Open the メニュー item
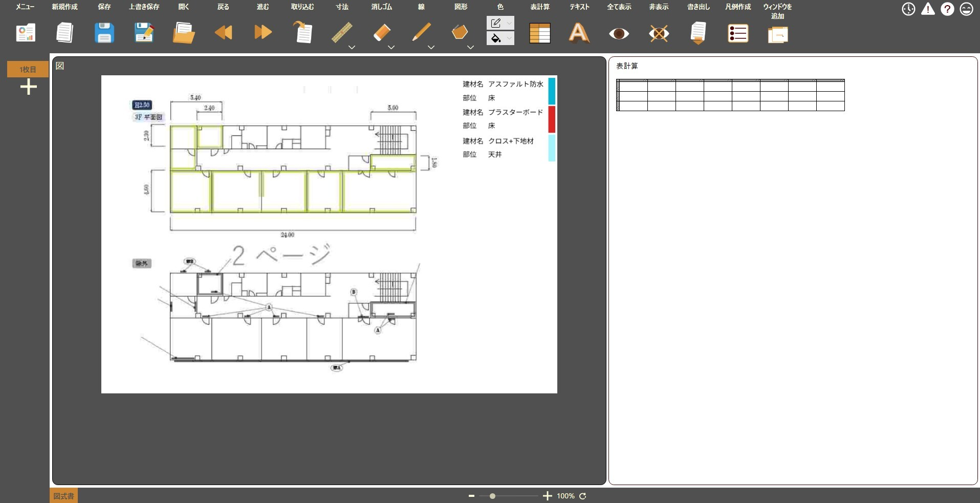980x503 pixels. tap(25, 7)
